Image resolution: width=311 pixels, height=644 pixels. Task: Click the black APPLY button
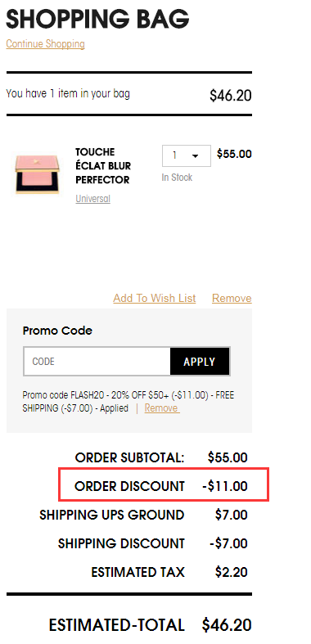200,362
